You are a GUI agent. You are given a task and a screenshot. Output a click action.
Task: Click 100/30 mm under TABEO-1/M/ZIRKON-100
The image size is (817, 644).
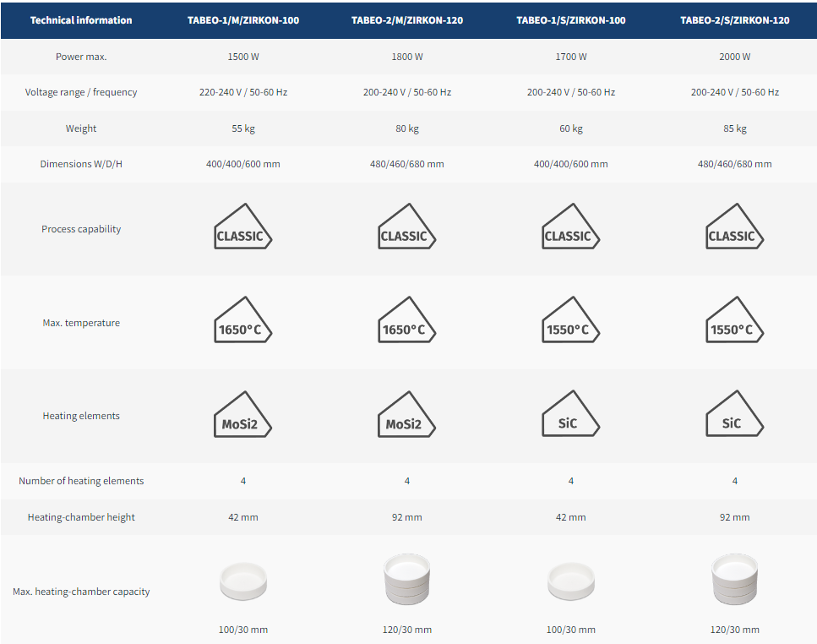(243, 630)
